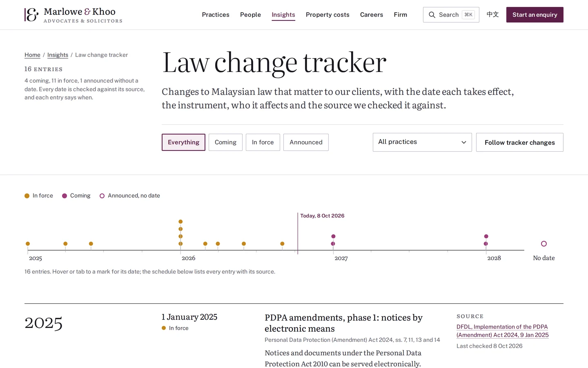Image resolution: width=588 pixels, height=368 pixels.
Task: Open the Property costs page
Action: click(327, 15)
